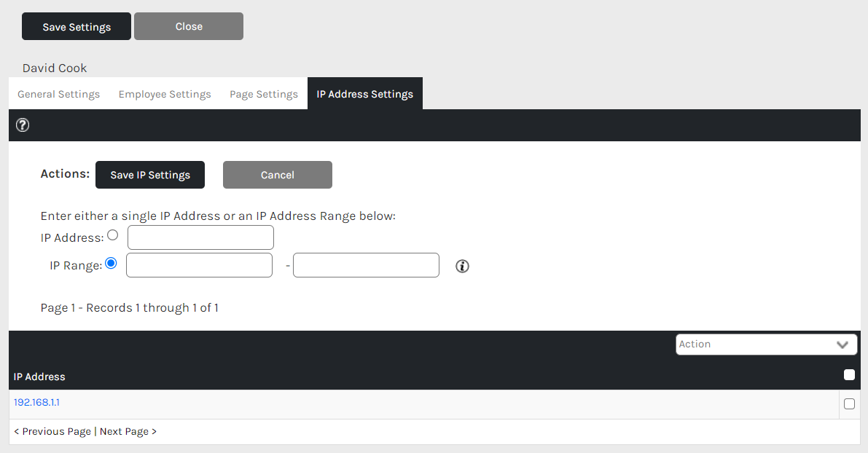Check the box for 192.168.1.1
Image resolution: width=868 pixels, height=453 pixels.
pos(849,403)
